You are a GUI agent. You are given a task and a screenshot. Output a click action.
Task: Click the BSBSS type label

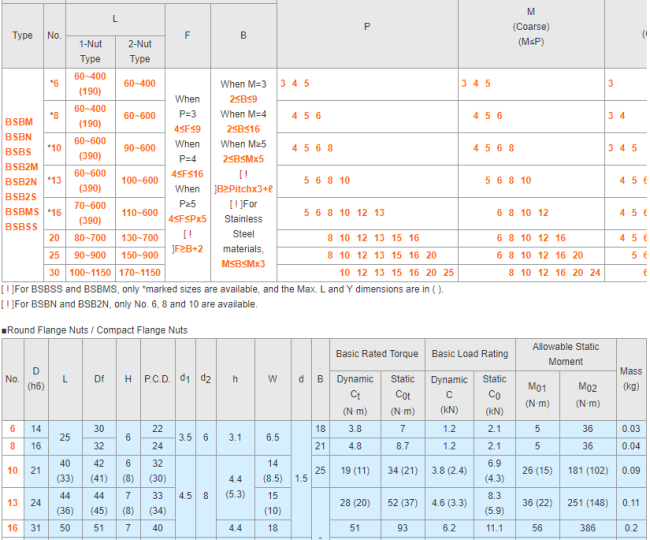(22, 226)
